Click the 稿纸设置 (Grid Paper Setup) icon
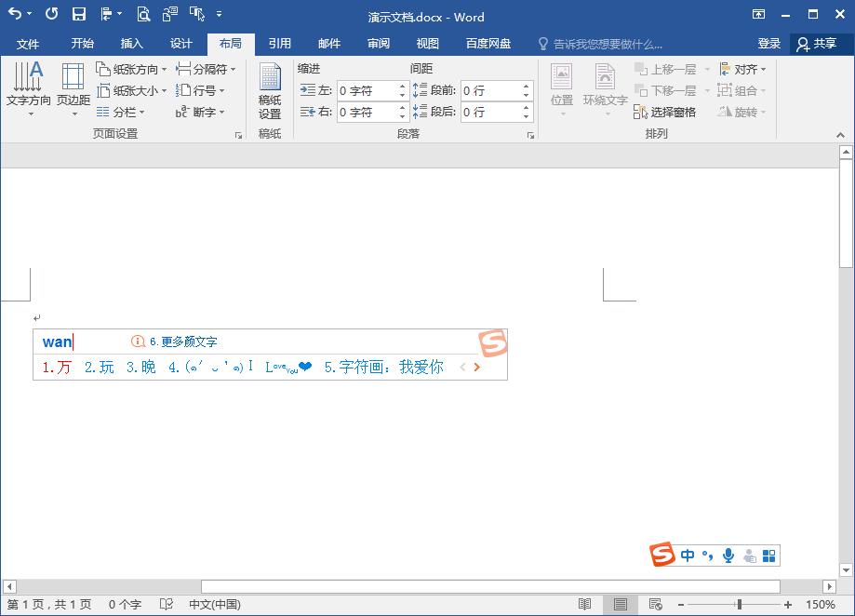 269,88
